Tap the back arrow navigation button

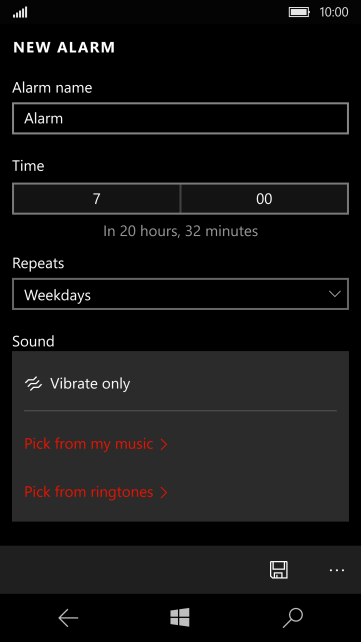pos(68,618)
